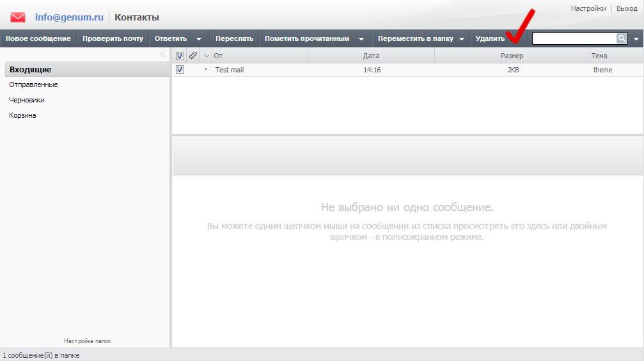This screenshot has height=361, width=644.
Task: Toggle the select-all messages checkbox
Action: (180, 56)
